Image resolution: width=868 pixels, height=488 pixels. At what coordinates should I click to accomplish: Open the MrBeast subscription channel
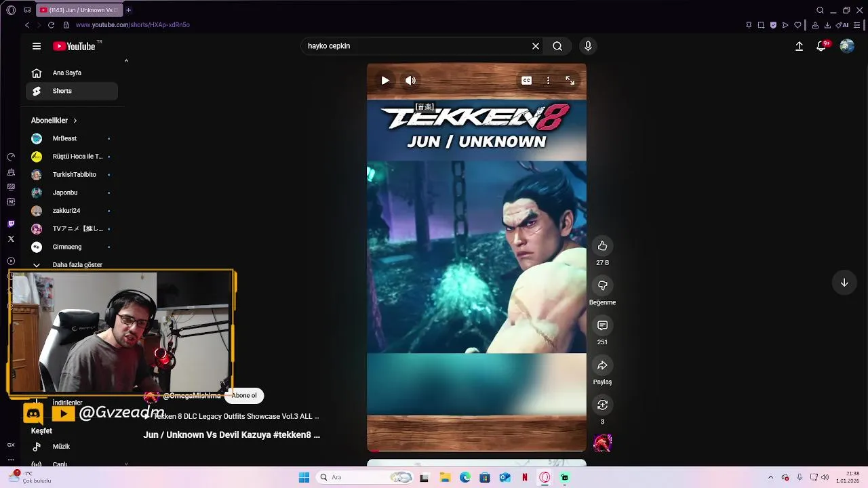coord(72,138)
